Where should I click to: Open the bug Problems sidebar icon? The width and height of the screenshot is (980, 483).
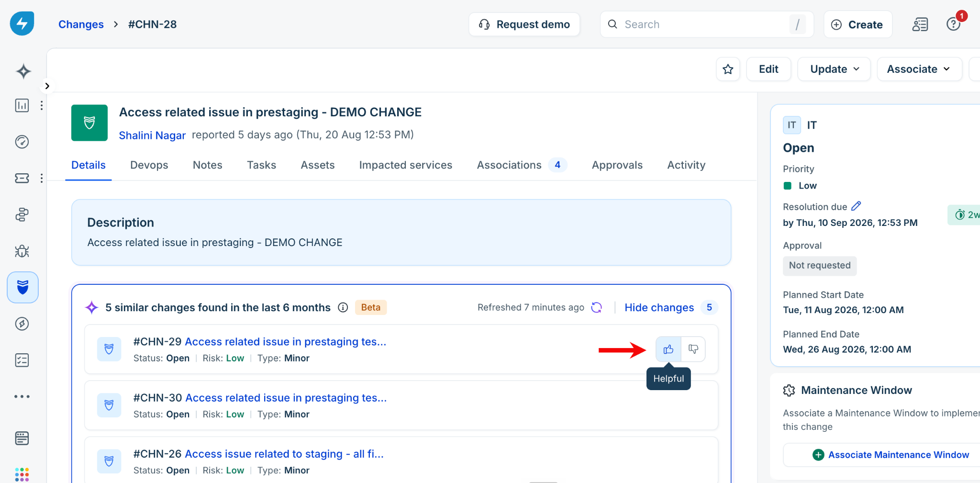click(22, 251)
